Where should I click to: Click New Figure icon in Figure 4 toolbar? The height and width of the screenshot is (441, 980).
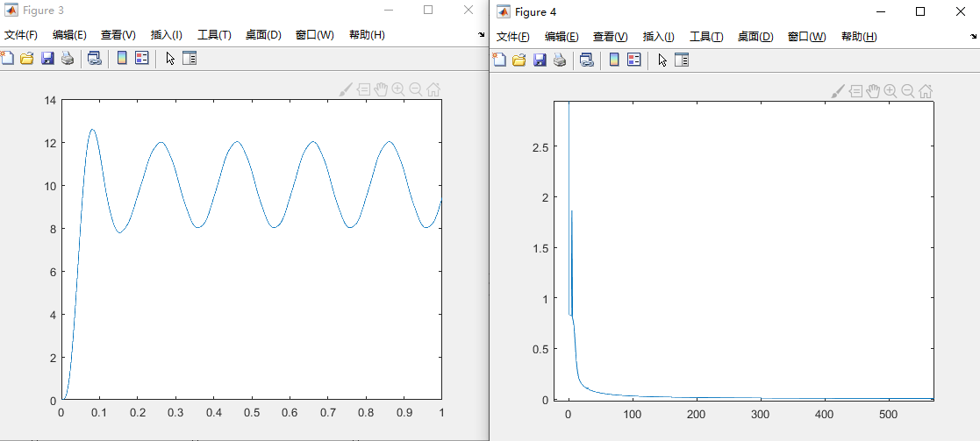click(x=498, y=60)
